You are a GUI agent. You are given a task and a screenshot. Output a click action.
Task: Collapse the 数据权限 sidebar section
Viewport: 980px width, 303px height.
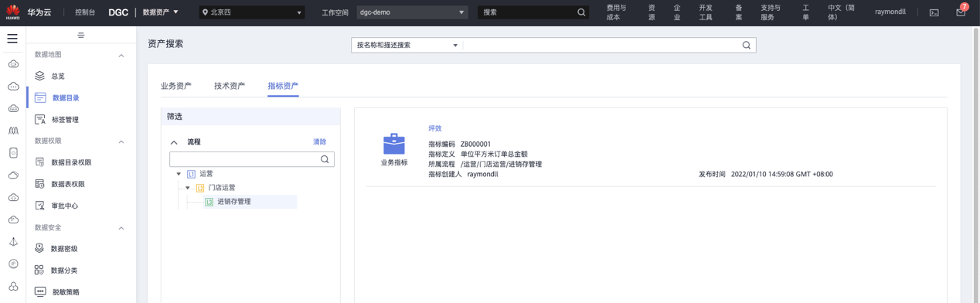121,141
